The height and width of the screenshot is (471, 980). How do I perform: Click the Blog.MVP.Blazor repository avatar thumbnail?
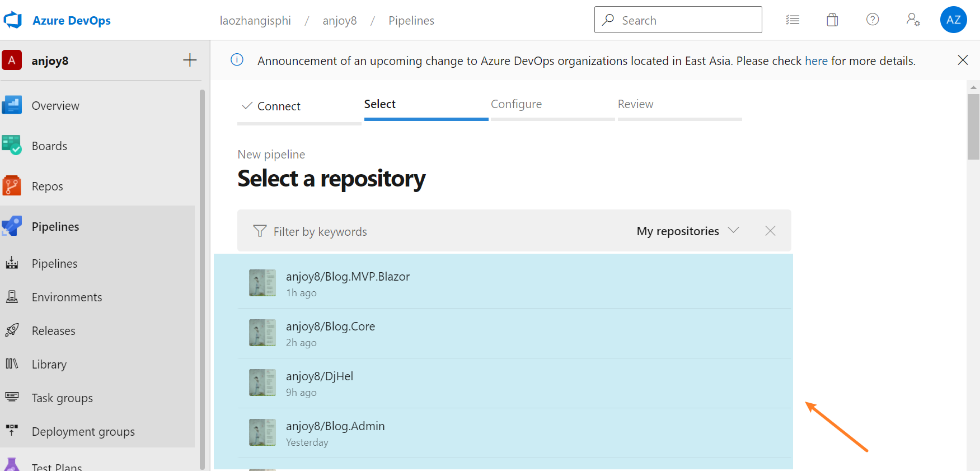pos(262,283)
